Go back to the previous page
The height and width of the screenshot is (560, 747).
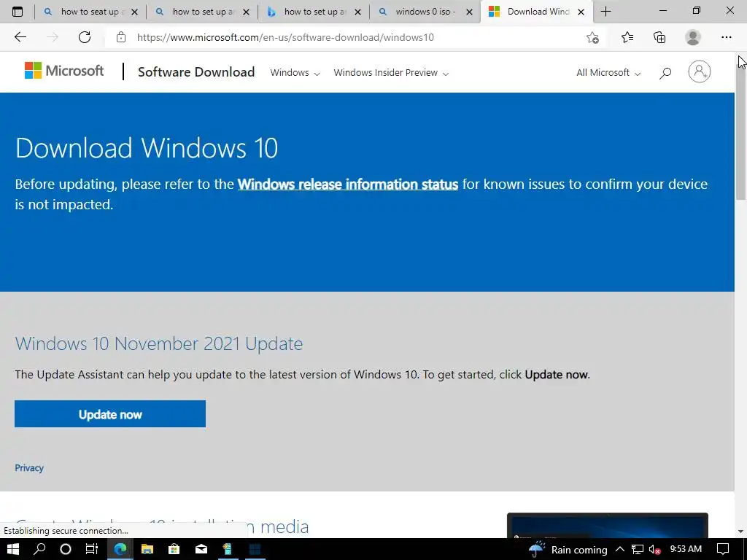coord(20,37)
